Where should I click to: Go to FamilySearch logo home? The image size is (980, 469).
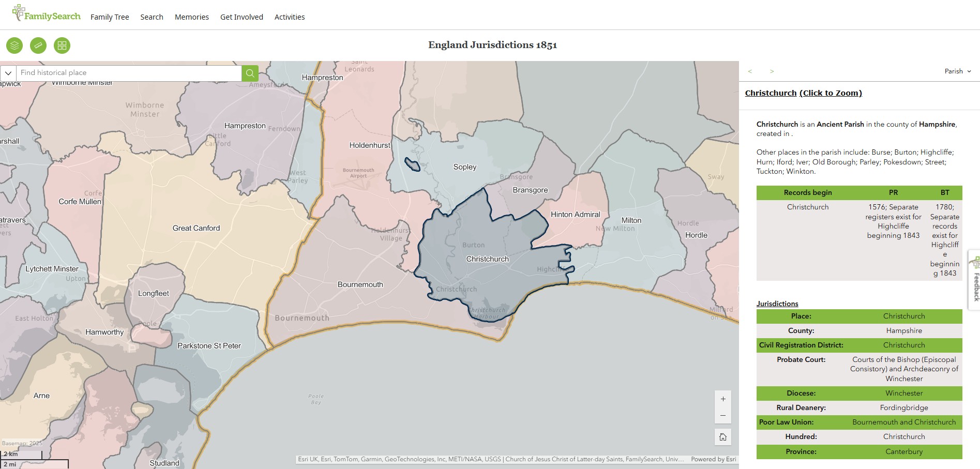(x=47, y=14)
